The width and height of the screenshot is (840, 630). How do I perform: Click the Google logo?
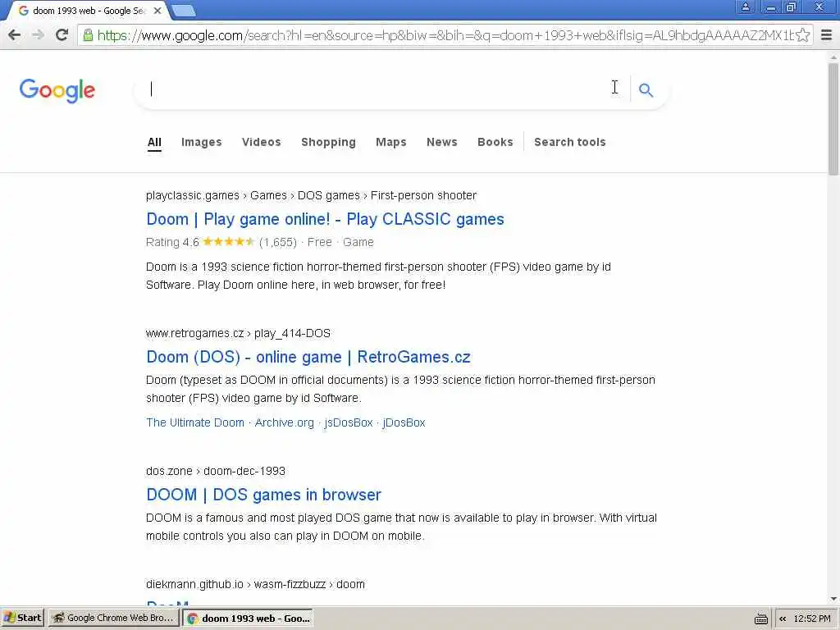pyautogui.click(x=57, y=90)
